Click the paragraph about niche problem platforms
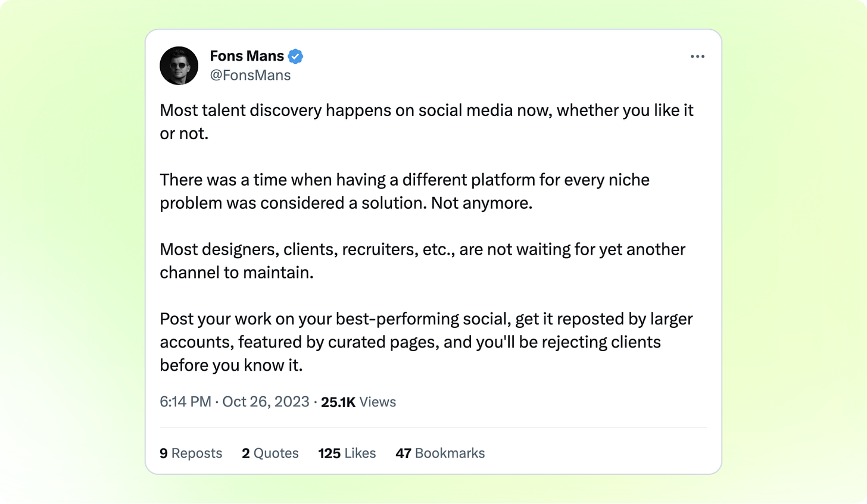 click(404, 192)
